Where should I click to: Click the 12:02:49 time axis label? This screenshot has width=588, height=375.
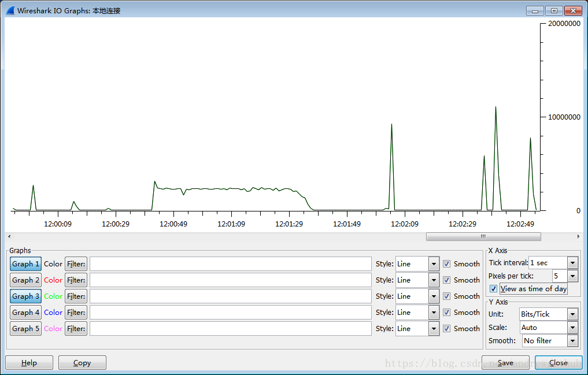520,224
